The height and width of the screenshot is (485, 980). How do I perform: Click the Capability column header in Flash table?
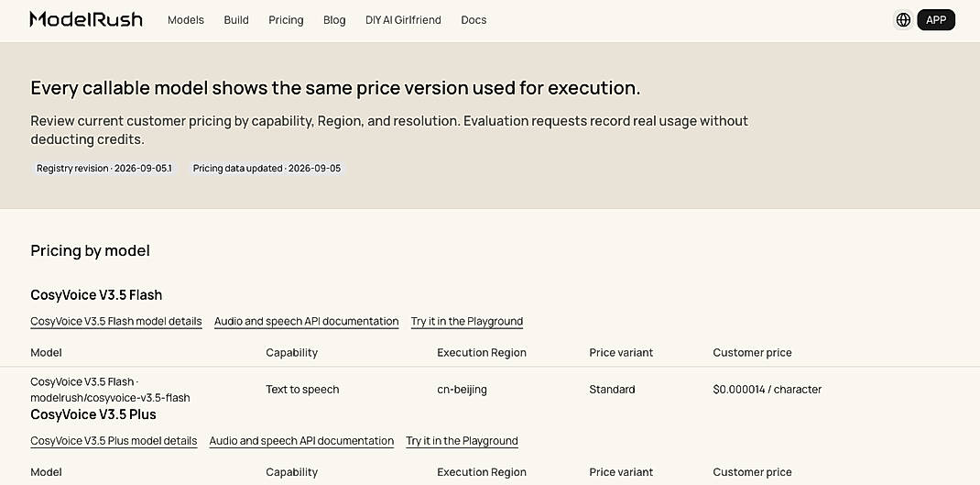click(x=291, y=352)
